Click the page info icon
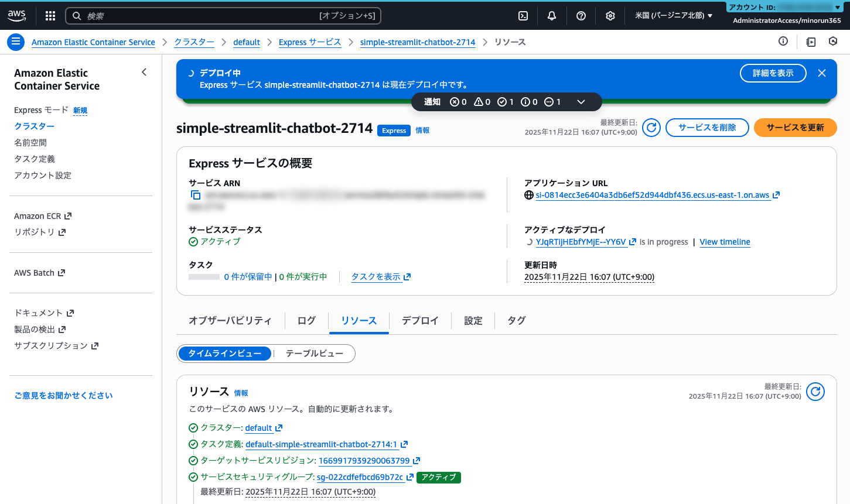This screenshot has width=850, height=504. tap(783, 42)
